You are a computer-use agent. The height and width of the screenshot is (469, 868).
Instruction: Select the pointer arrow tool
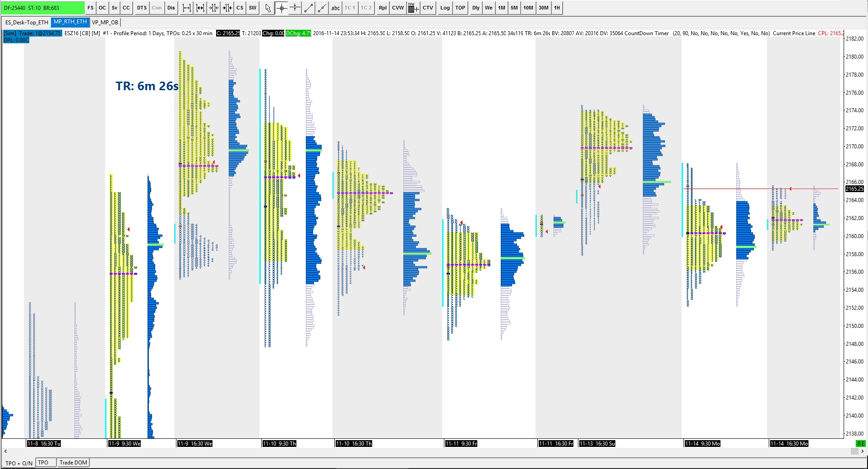(x=268, y=8)
